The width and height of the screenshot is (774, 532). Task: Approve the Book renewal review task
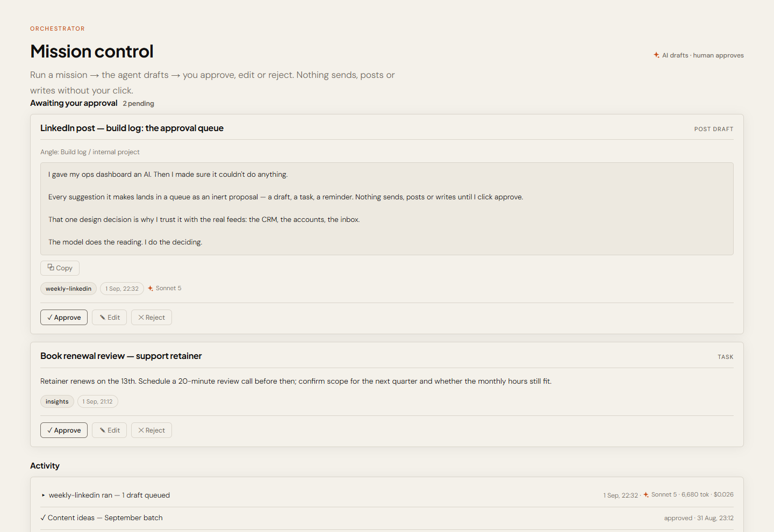coord(64,430)
